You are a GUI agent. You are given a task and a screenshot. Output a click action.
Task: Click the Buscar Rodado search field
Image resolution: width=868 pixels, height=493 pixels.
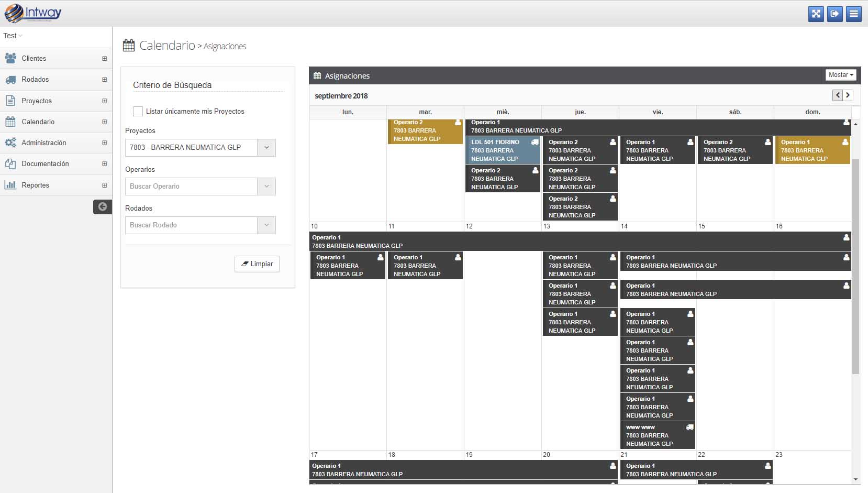[191, 225]
